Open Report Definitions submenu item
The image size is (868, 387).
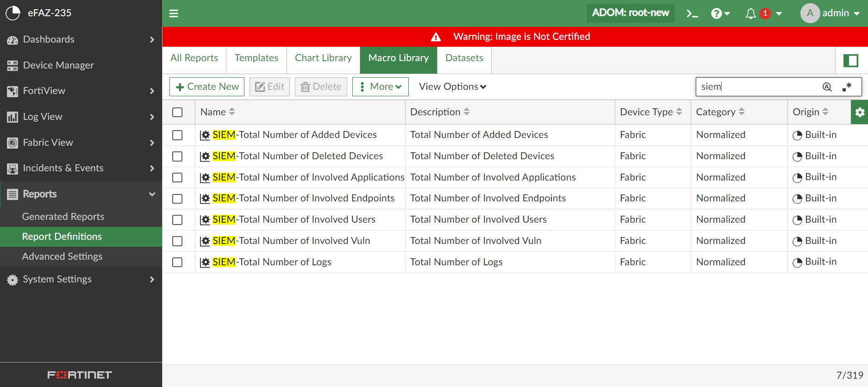click(x=81, y=237)
